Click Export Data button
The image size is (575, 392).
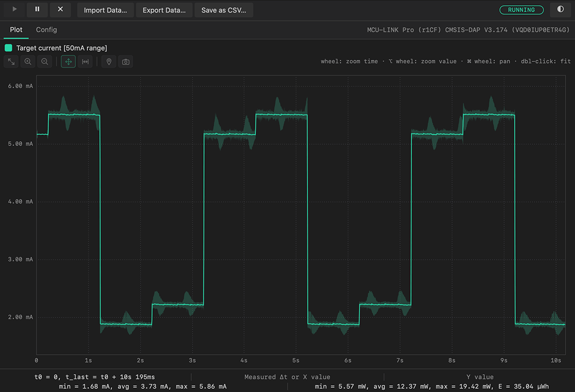tap(164, 10)
